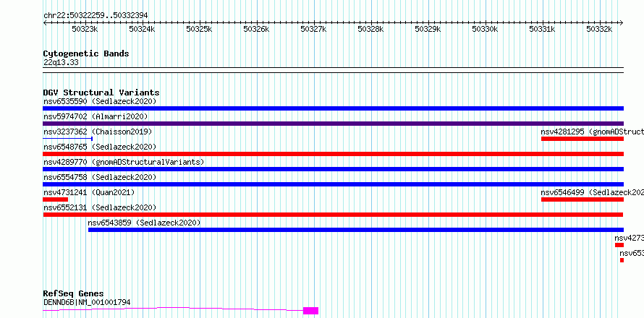
Task: Click the 50330k ruler tick label
Action: click(x=485, y=29)
